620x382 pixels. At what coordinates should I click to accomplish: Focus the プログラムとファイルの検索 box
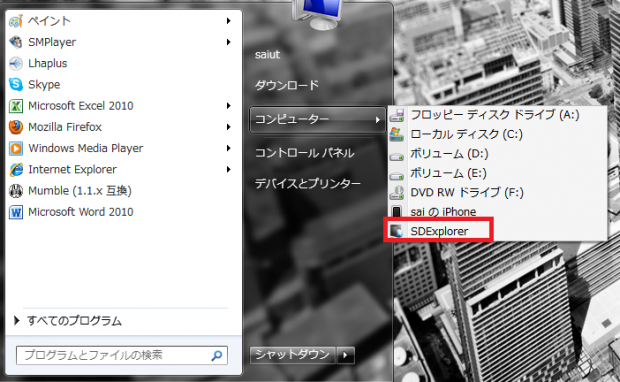tap(122, 356)
